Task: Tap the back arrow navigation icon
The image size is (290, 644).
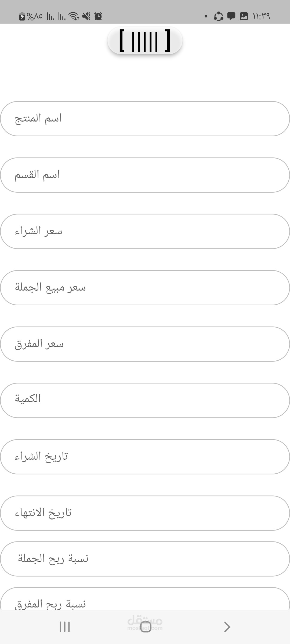Action: 227,627
